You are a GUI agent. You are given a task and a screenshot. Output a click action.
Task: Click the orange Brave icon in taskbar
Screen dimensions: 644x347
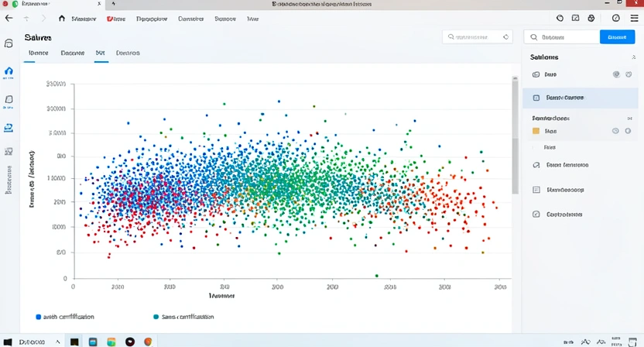point(148,341)
